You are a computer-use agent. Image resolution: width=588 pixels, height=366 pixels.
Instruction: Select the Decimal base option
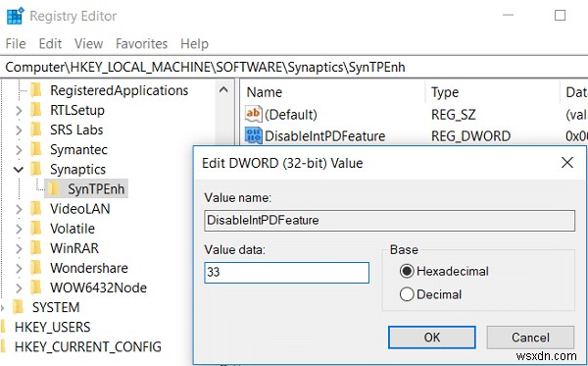pyautogui.click(x=430, y=294)
